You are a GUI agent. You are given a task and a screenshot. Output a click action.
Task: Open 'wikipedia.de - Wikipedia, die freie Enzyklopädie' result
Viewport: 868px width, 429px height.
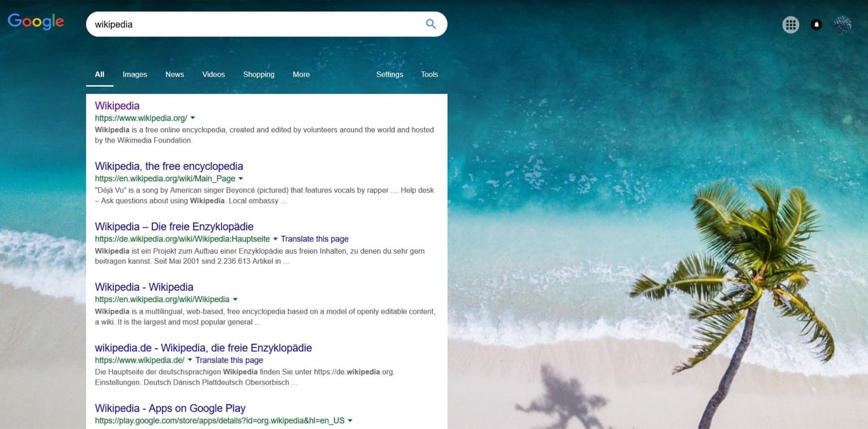(x=204, y=348)
